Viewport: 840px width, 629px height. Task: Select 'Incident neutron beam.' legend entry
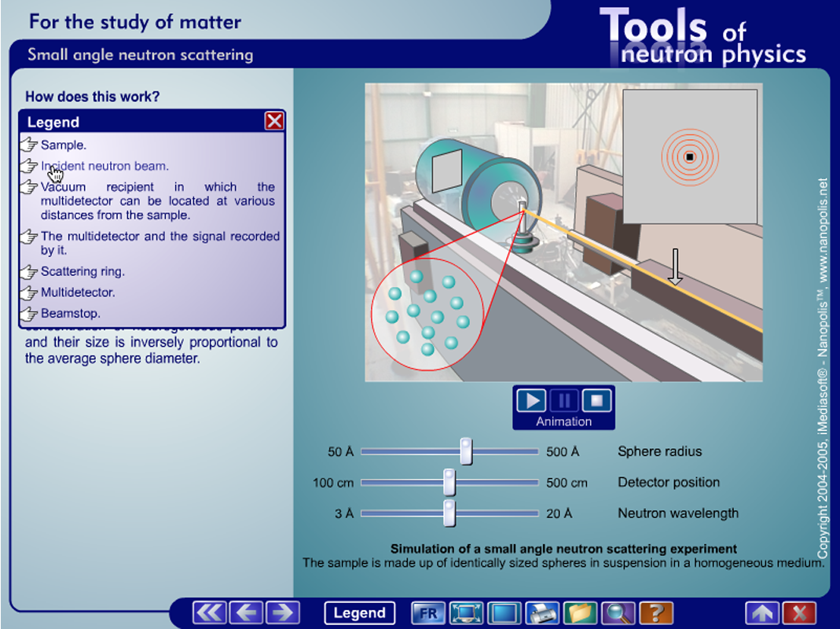click(x=105, y=166)
